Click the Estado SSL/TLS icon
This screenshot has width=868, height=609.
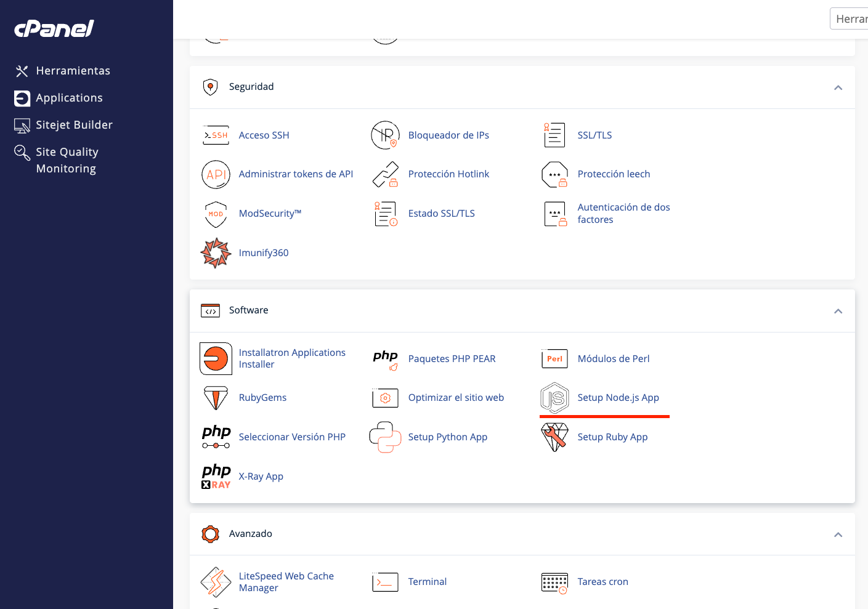(x=386, y=214)
